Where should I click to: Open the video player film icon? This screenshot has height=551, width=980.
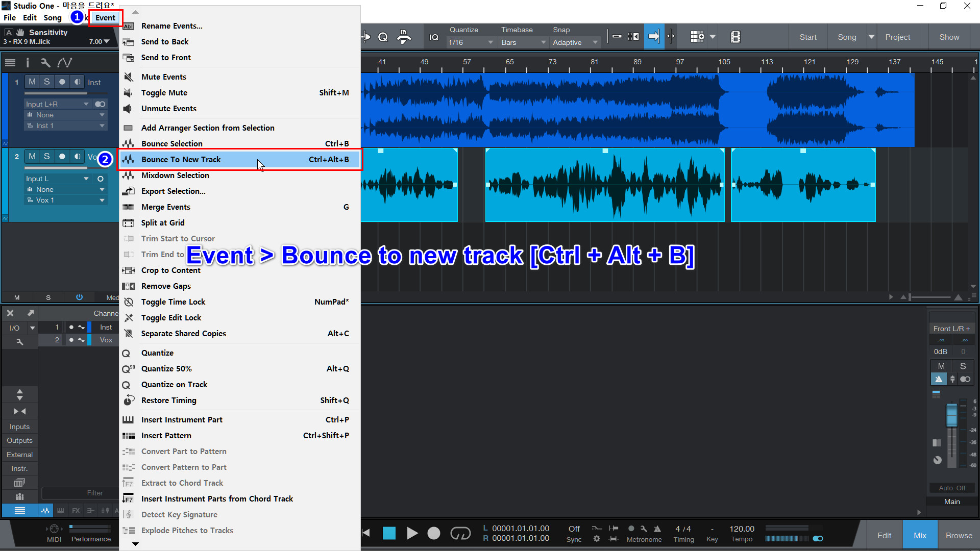pyautogui.click(x=736, y=37)
